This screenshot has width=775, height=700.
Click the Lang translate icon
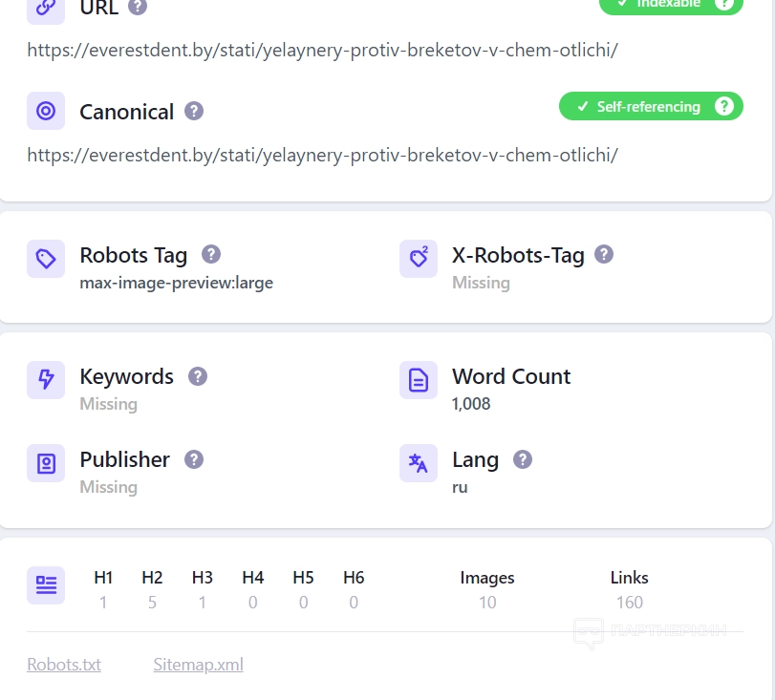419,463
